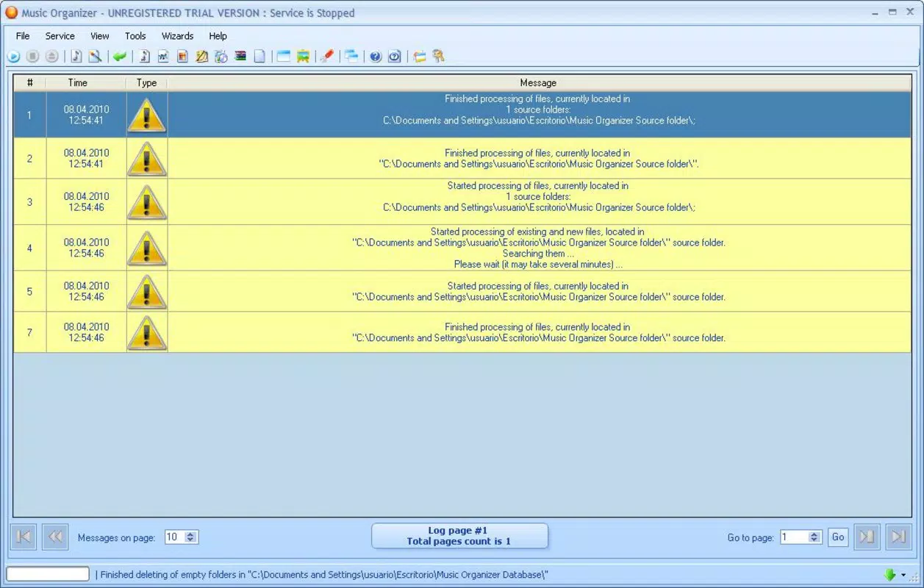The image size is (924, 588).
Task: Click the Go button
Action: pos(838,537)
